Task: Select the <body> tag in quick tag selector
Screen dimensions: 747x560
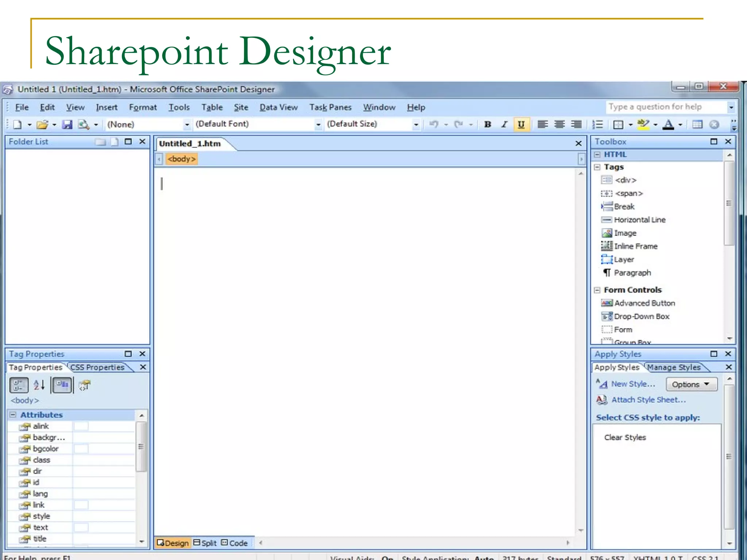Action: [x=182, y=159]
